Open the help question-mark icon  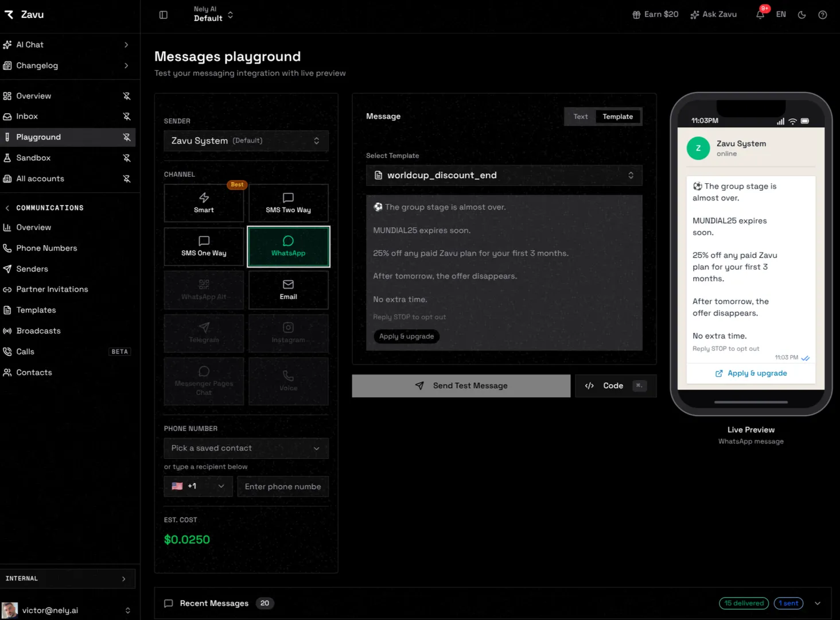(822, 15)
